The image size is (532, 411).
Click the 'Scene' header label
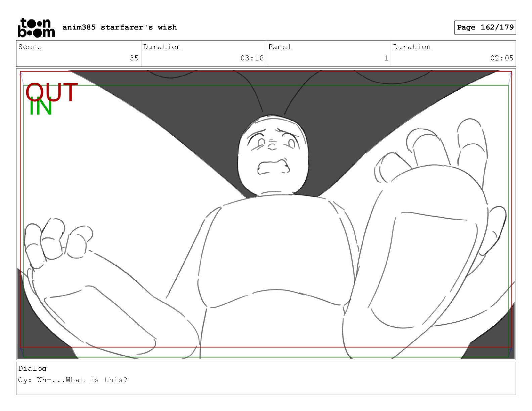(30, 47)
